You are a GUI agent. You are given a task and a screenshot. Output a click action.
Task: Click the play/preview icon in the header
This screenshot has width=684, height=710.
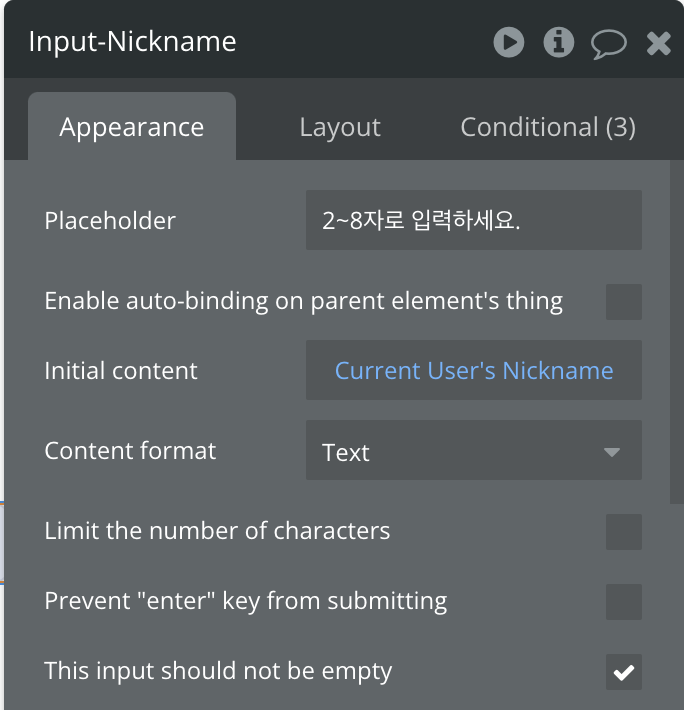pyautogui.click(x=509, y=42)
